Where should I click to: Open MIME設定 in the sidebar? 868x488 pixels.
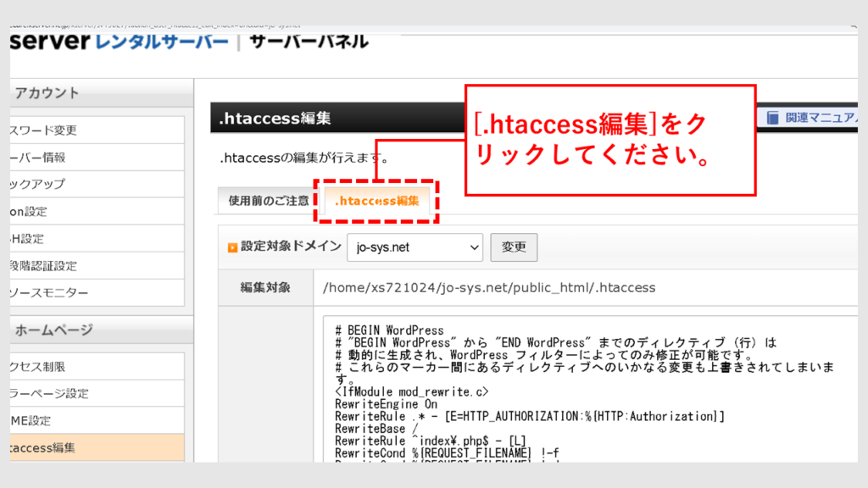97,420
